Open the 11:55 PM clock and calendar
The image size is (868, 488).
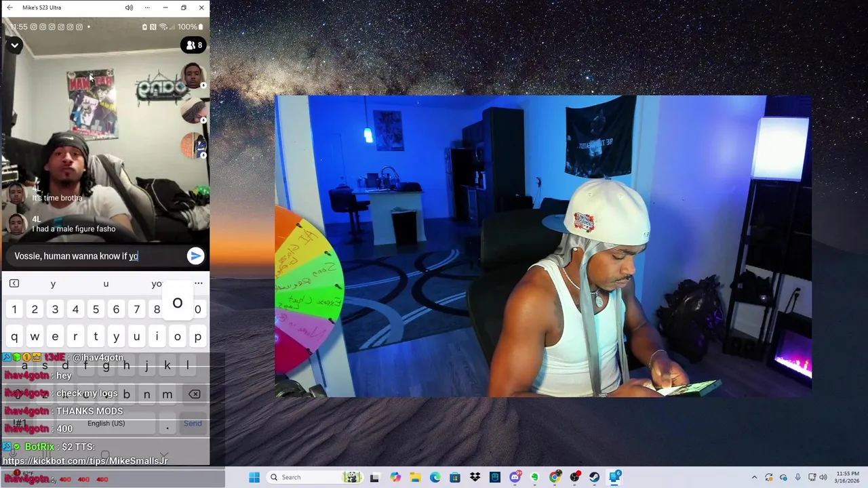[x=848, y=477]
